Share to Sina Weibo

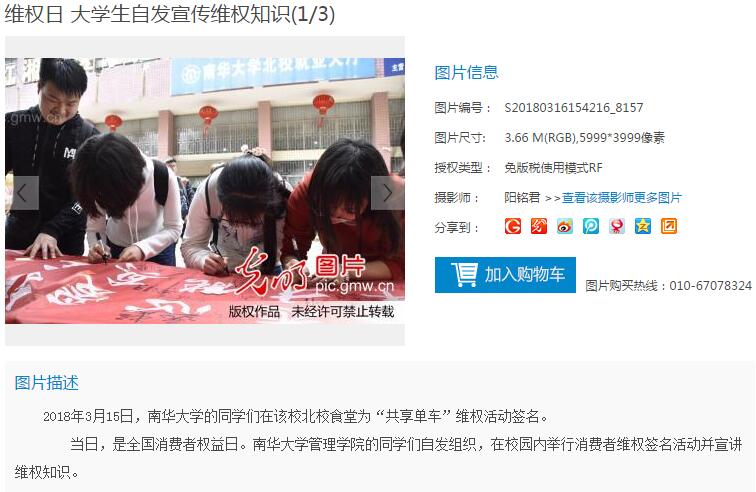point(565,226)
